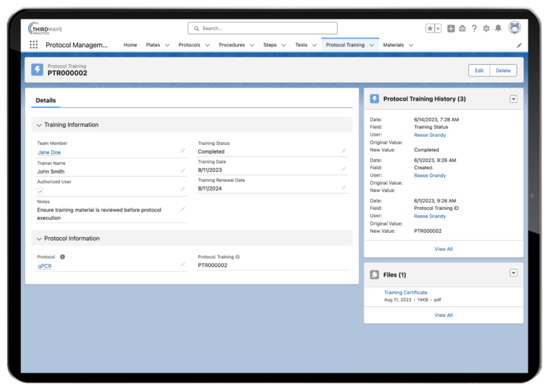The height and width of the screenshot is (392, 549).
Task: Open the Protocol Training History actions dropdown
Action: click(513, 99)
